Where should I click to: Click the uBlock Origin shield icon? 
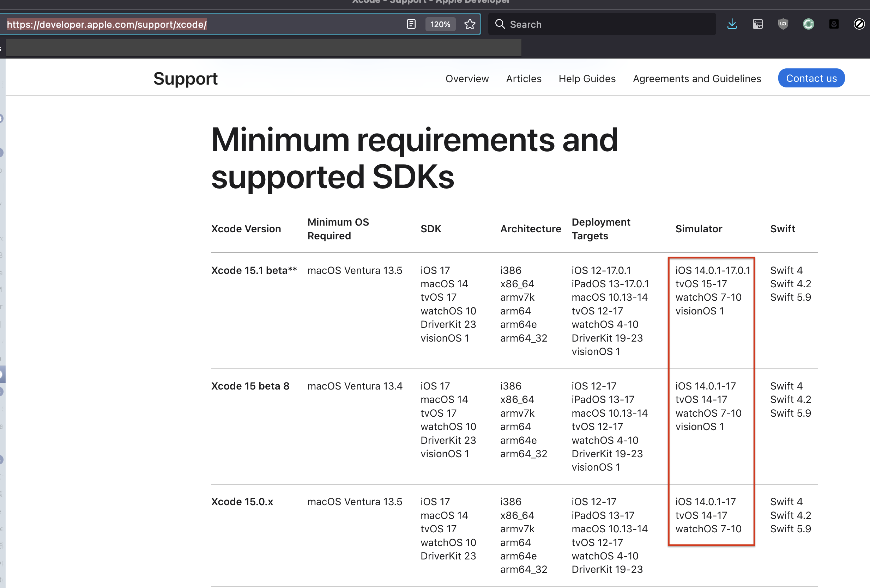point(783,24)
